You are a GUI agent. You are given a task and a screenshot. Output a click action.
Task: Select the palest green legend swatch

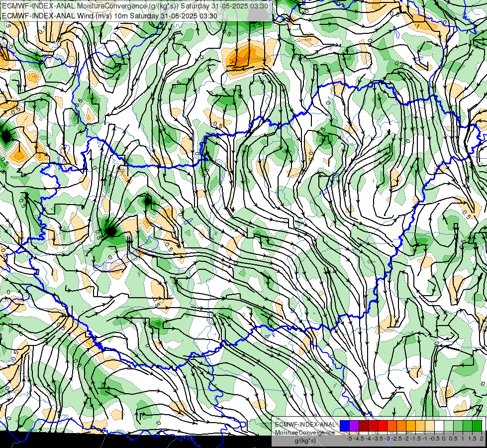point(449,426)
